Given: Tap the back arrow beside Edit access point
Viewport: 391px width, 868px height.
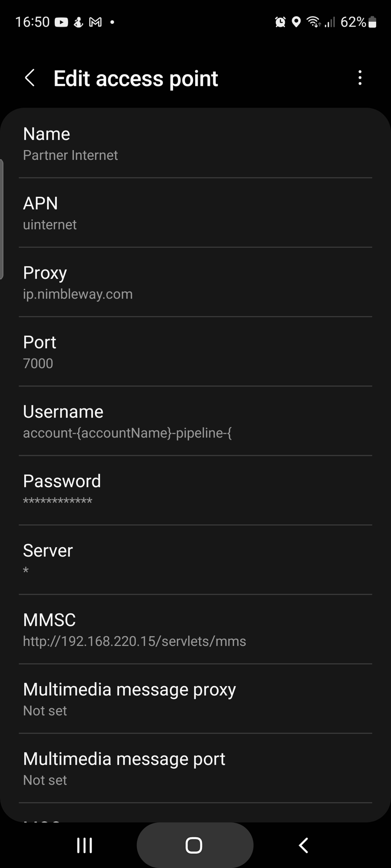Looking at the screenshot, I should tap(30, 78).
